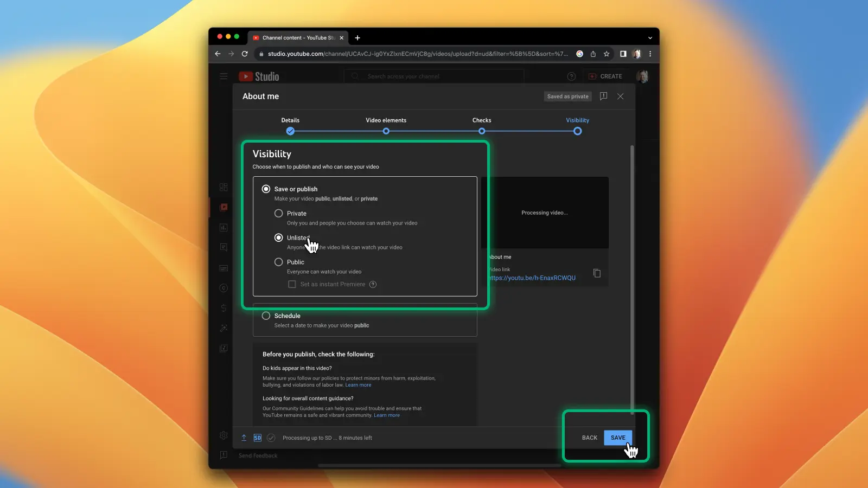This screenshot has width=868, height=488.
Task: Open the Comments icon in the sidebar
Action: tap(224, 247)
